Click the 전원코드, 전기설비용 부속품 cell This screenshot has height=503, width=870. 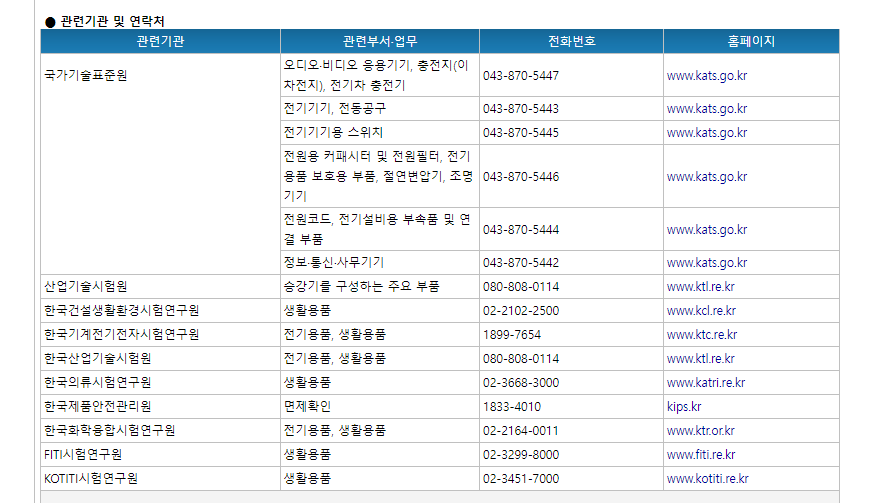coord(380,230)
